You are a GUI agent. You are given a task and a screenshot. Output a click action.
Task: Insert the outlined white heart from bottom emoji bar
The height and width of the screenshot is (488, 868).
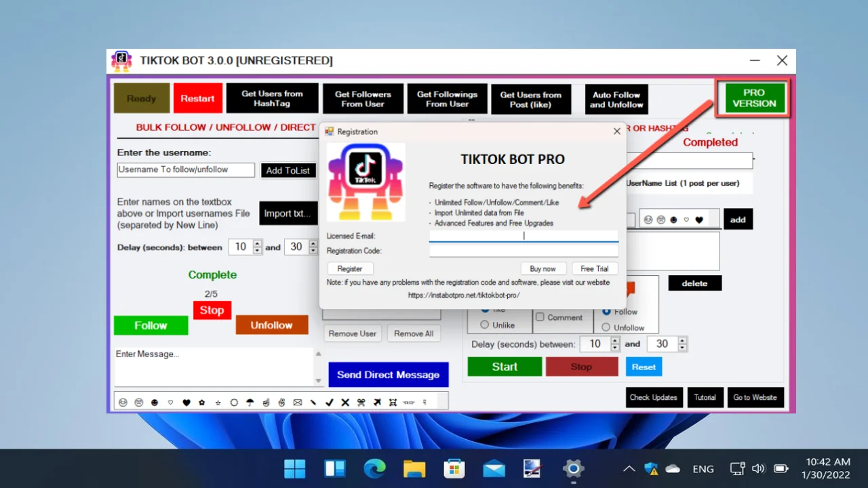click(170, 403)
